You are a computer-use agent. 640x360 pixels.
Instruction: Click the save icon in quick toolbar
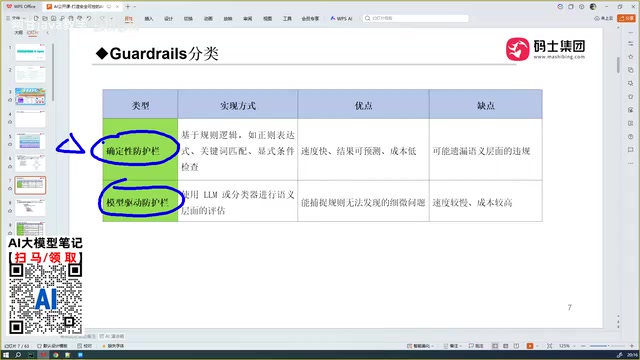(53, 18)
